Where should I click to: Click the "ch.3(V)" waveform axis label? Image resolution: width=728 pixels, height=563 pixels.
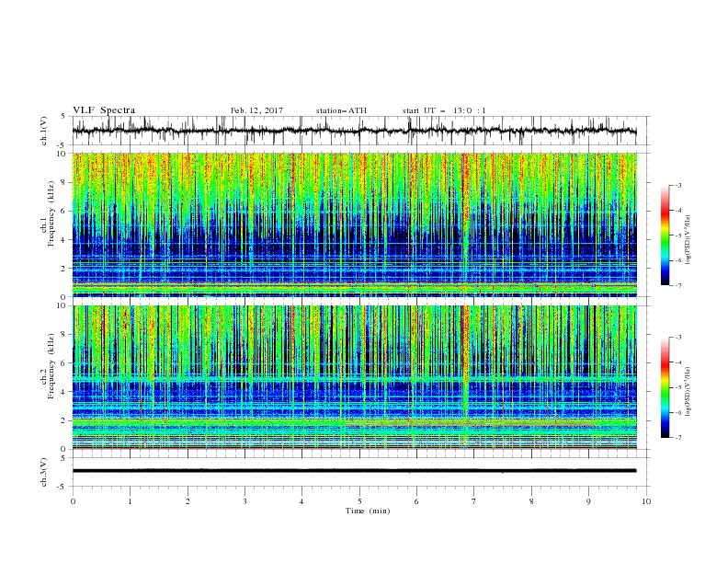(44, 472)
